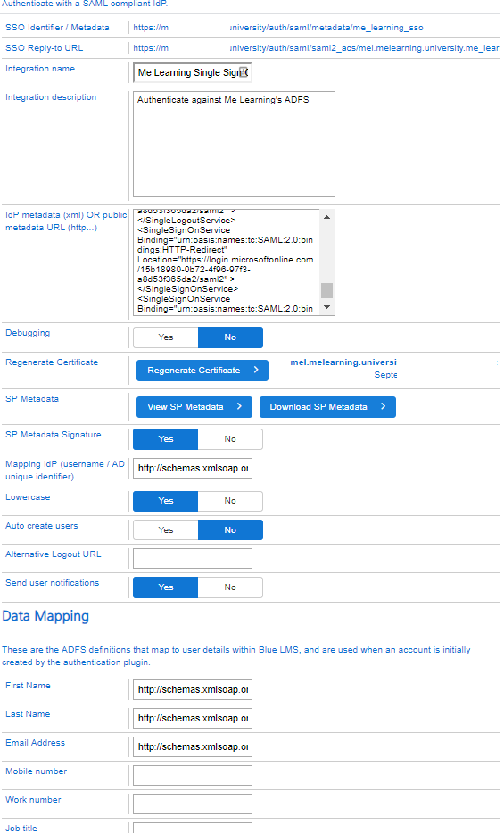Turn on Auto create users

pyautogui.click(x=166, y=530)
